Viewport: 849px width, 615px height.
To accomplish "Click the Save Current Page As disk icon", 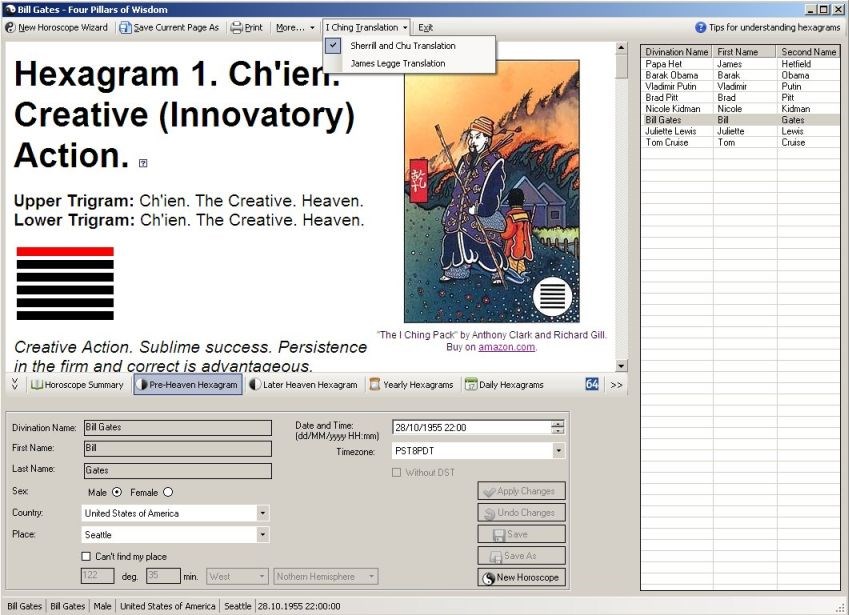I will 125,28.
